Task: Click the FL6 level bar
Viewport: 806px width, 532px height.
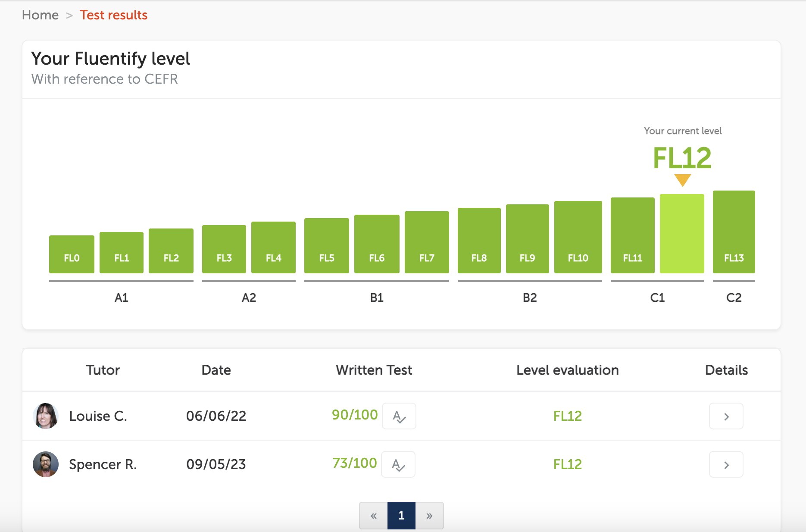Action: click(x=377, y=244)
